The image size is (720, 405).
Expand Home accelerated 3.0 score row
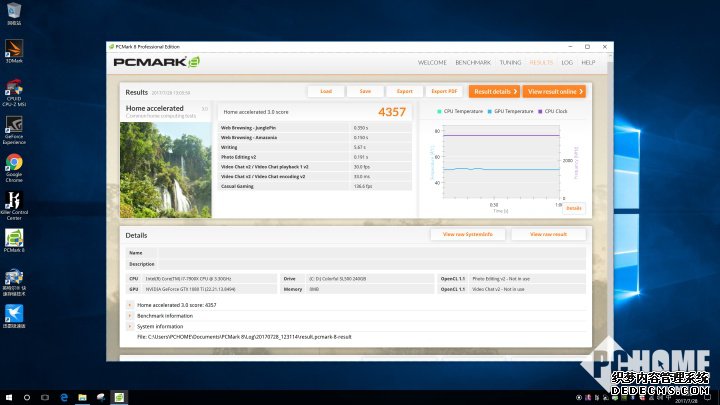pyautogui.click(x=130, y=305)
